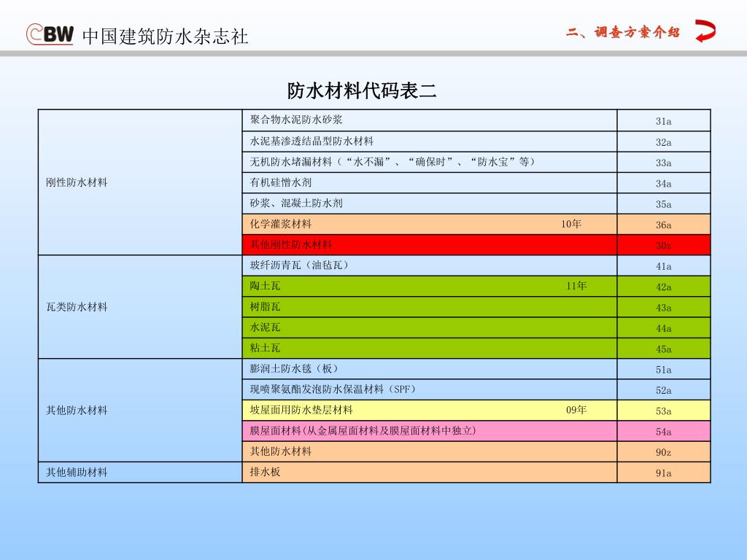Click code cell 34a
Image resolution: width=747 pixels, height=560 pixels.
coord(664,183)
